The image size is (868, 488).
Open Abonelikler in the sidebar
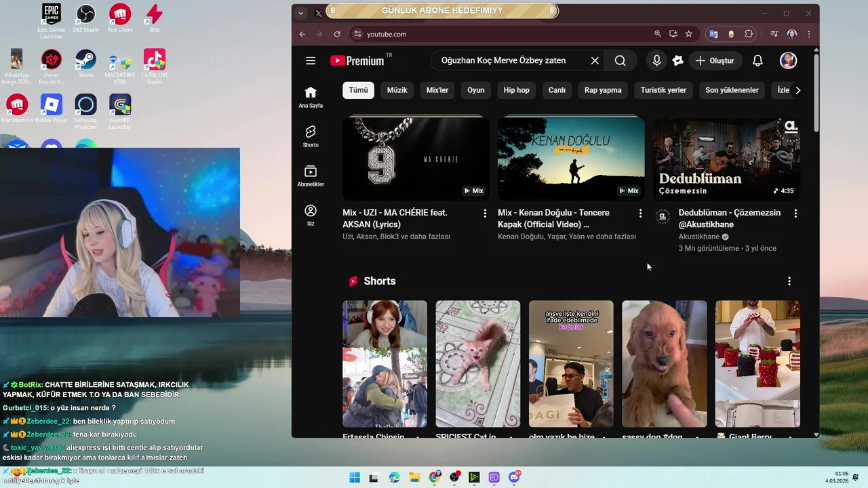click(311, 176)
